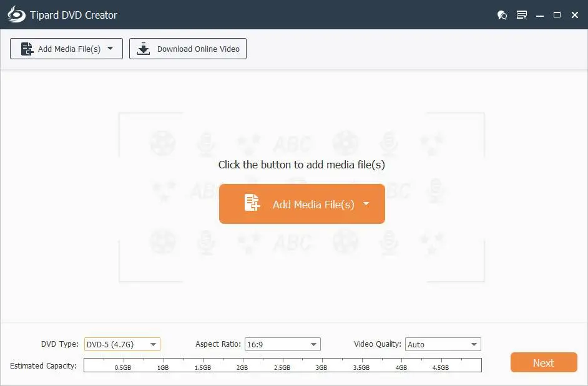Screen dimensions: 588x386
Task: Open the feedback chat icon in title bar
Action: point(502,15)
